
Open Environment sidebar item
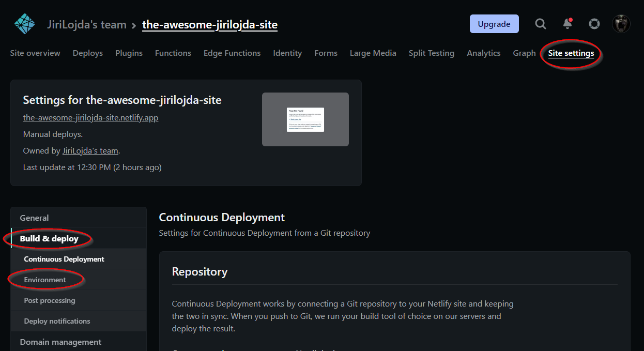coord(79,280)
